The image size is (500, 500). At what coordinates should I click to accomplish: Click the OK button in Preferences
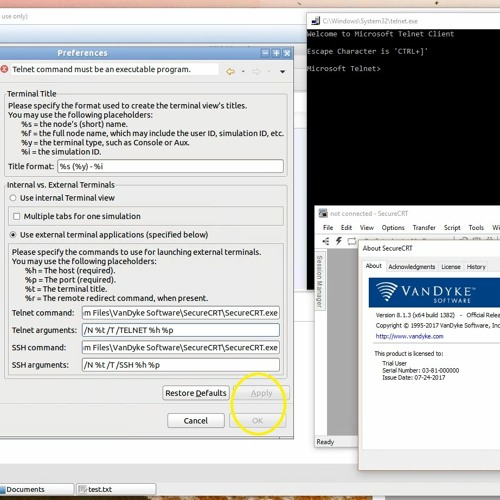257,421
